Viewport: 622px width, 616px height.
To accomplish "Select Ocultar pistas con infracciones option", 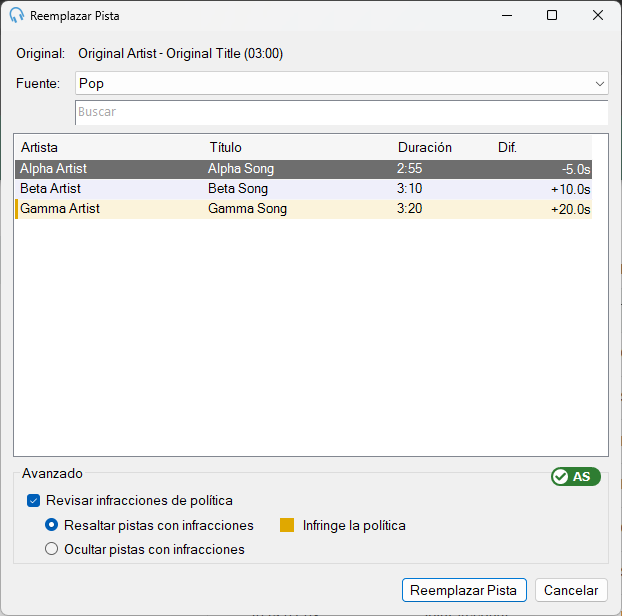I will [x=52, y=549].
